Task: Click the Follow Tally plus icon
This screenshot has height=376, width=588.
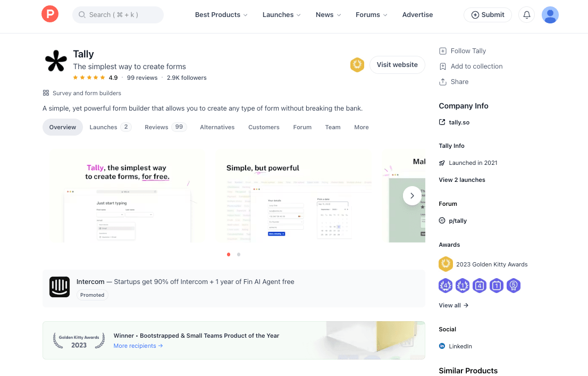Action: tap(442, 51)
